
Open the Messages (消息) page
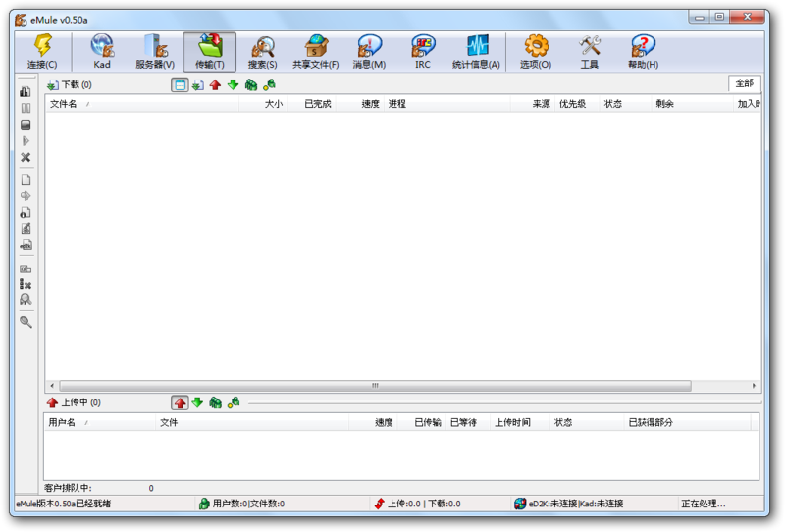tap(369, 52)
